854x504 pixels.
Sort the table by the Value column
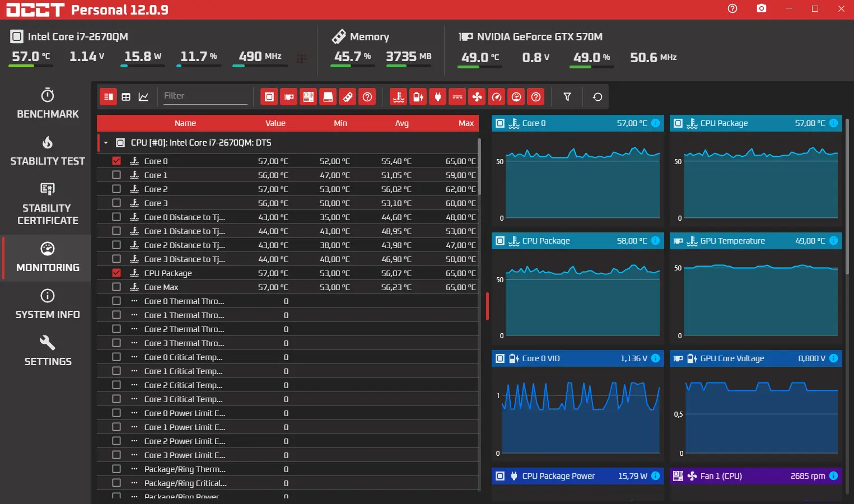click(x=276, y=123)
